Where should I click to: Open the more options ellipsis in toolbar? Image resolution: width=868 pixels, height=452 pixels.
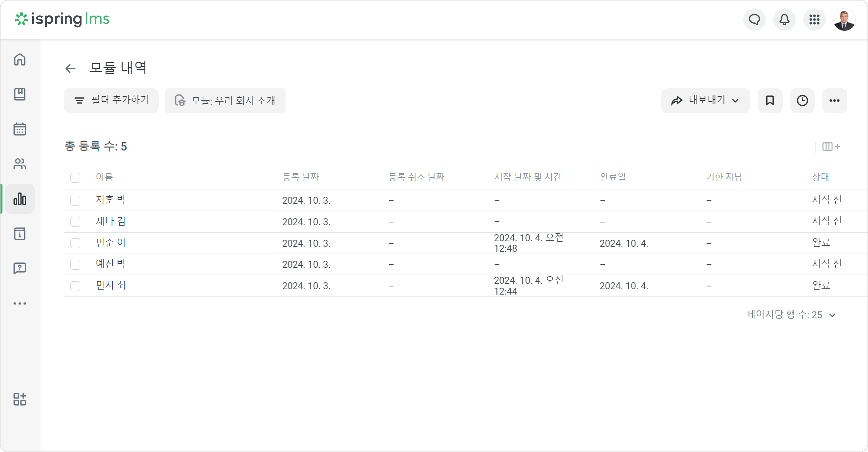tap(834, 100)
